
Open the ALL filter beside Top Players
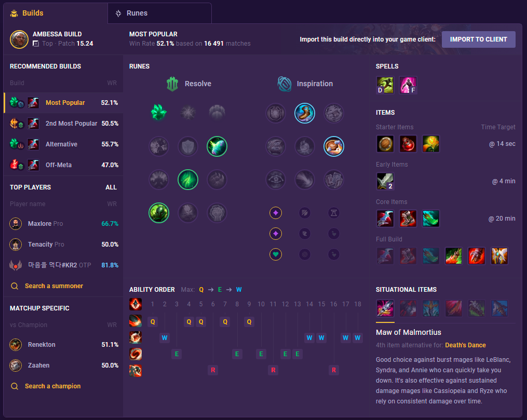pos(111,187)
